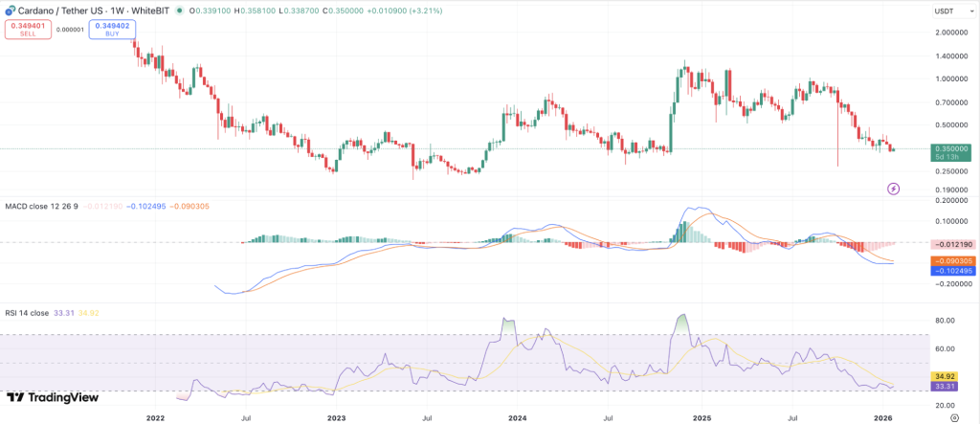
Task: Click the purple lightning bolt icon
Action: coord(894,189)
